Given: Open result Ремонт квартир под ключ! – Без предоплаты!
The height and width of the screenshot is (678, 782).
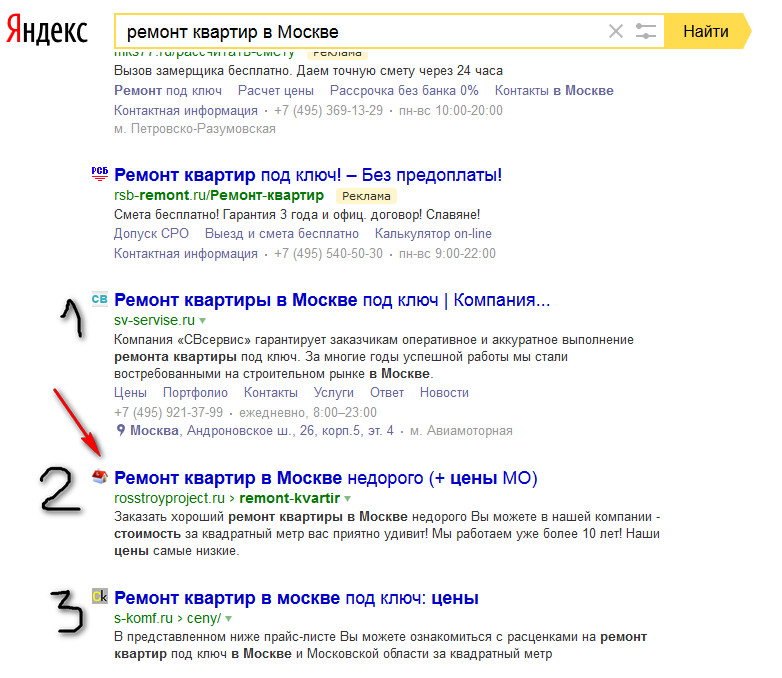Looking at the screenshot, I should [x=308, y=175].
